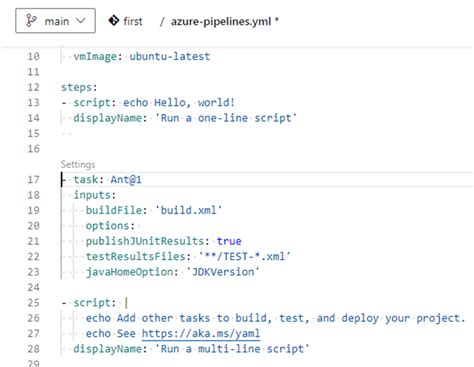Screen dimensions: 474x367
Task: Place cursor after 'options:' key
Action: [x=136, y=226]
